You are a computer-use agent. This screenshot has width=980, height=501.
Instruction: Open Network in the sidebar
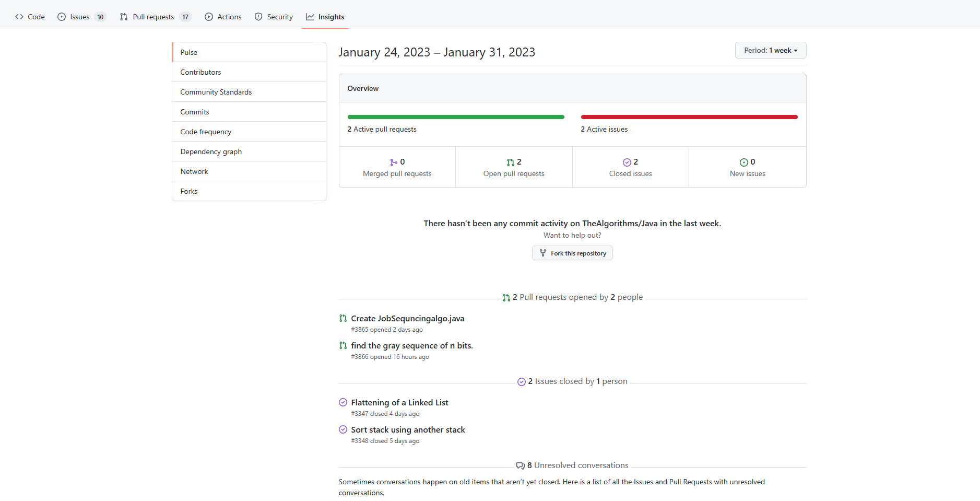coord(249,171)
